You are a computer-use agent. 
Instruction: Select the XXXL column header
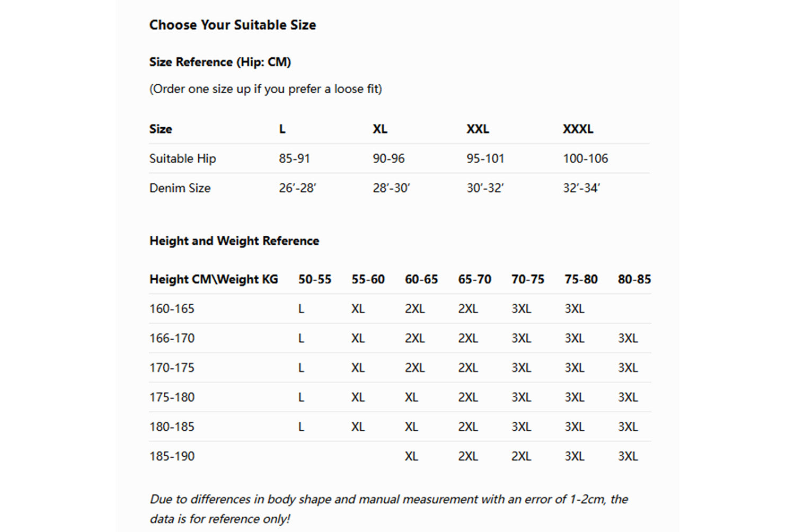coord(578,129)
